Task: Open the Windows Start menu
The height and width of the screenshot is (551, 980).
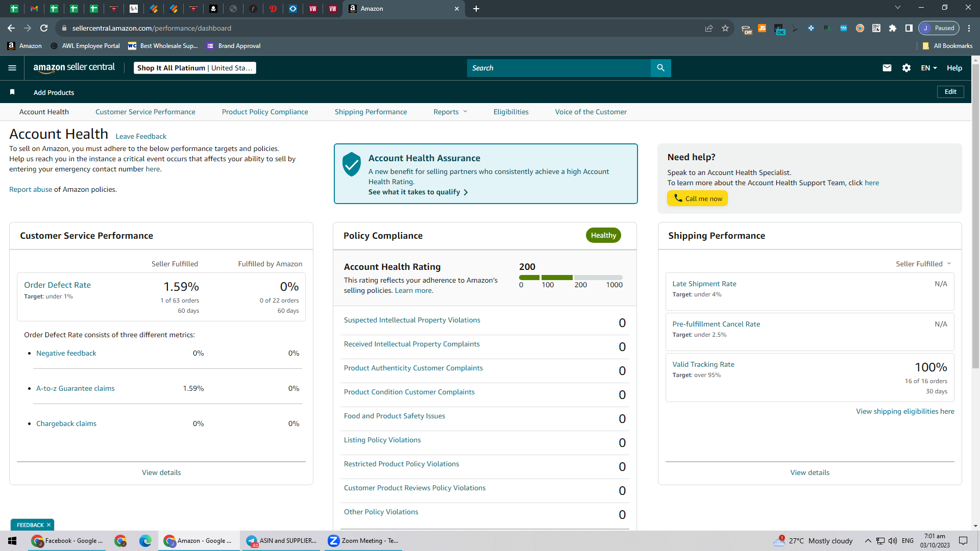Action: 12,541
